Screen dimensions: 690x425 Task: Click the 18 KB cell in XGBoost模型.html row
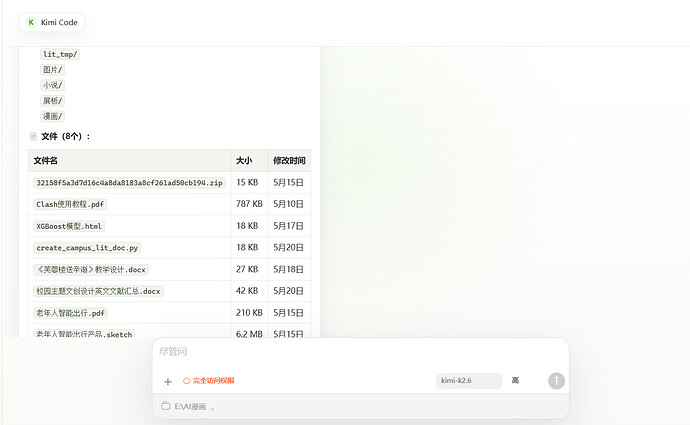point(247,226)
